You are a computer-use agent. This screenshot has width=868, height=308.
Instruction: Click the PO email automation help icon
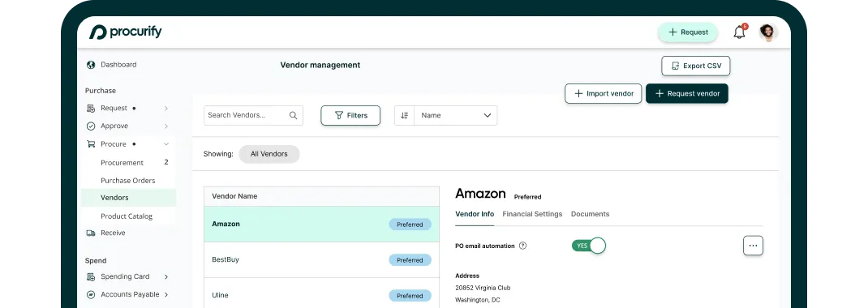click(x=522, y=246)
